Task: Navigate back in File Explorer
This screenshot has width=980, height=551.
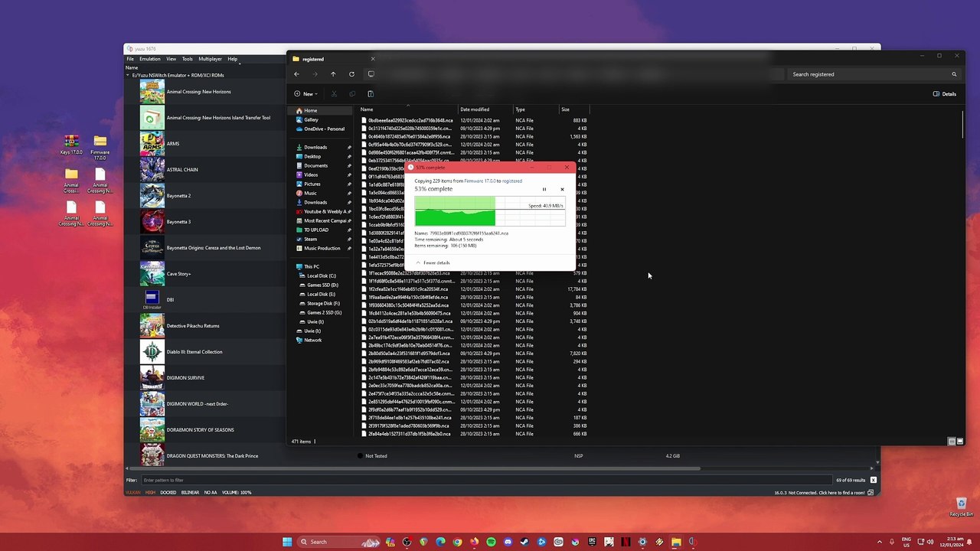Action: coord(297,74)
